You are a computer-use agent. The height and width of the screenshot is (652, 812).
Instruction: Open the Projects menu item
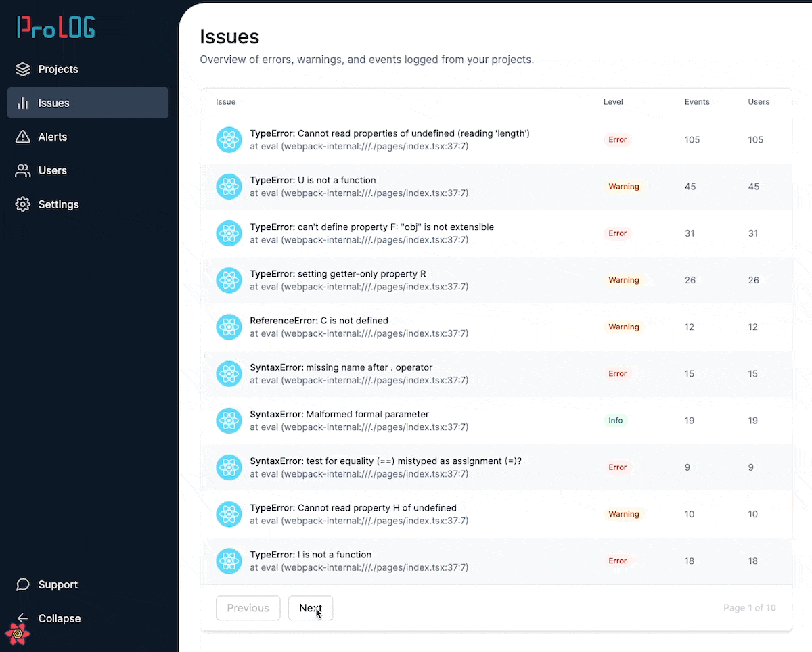[88, 69]
